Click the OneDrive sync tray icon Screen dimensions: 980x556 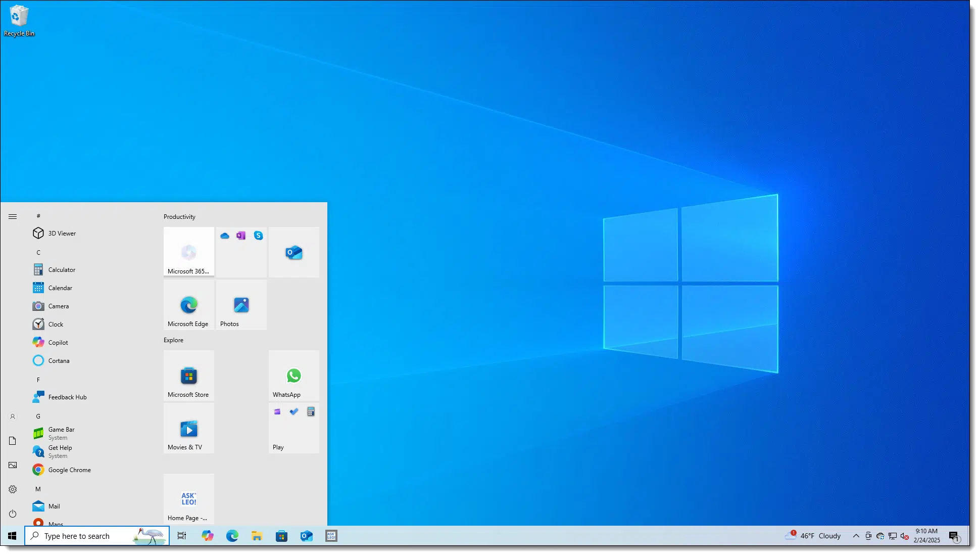click(x=880, y=536)
